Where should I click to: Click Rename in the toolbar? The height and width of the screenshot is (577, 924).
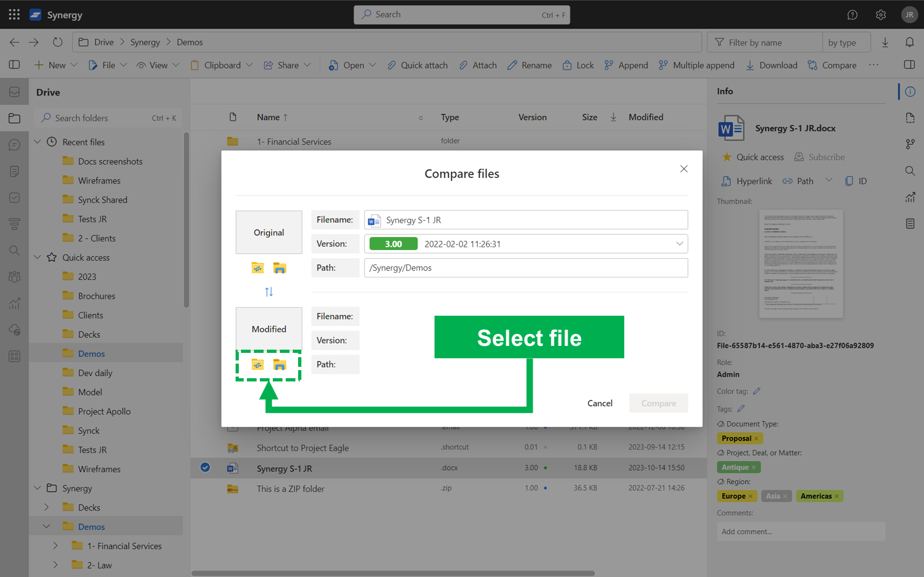click(x=529, y=65)
